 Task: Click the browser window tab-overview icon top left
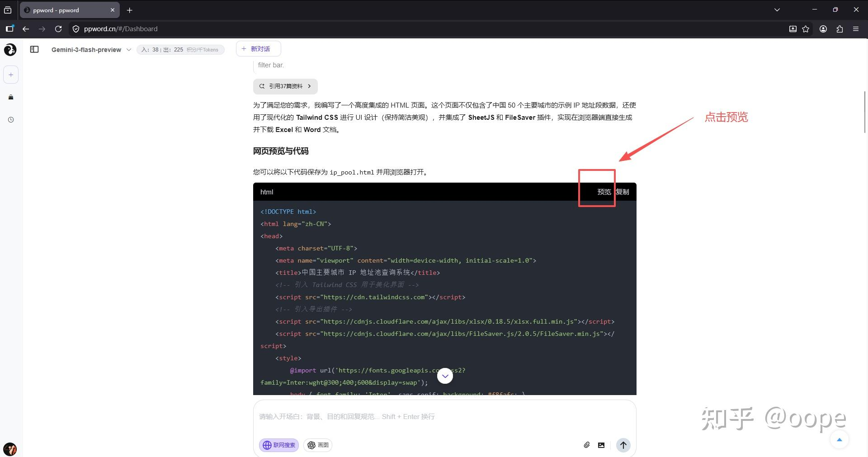tap(8, 10)
